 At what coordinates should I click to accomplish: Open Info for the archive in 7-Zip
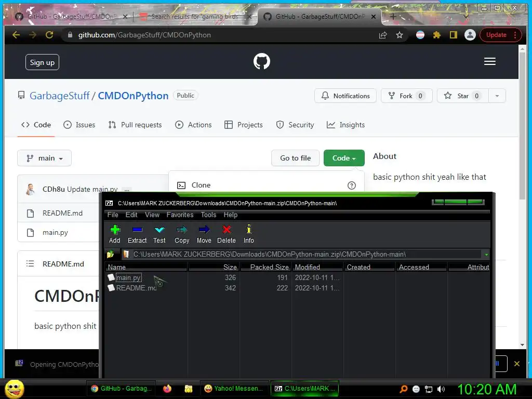[x=249, y=234]
